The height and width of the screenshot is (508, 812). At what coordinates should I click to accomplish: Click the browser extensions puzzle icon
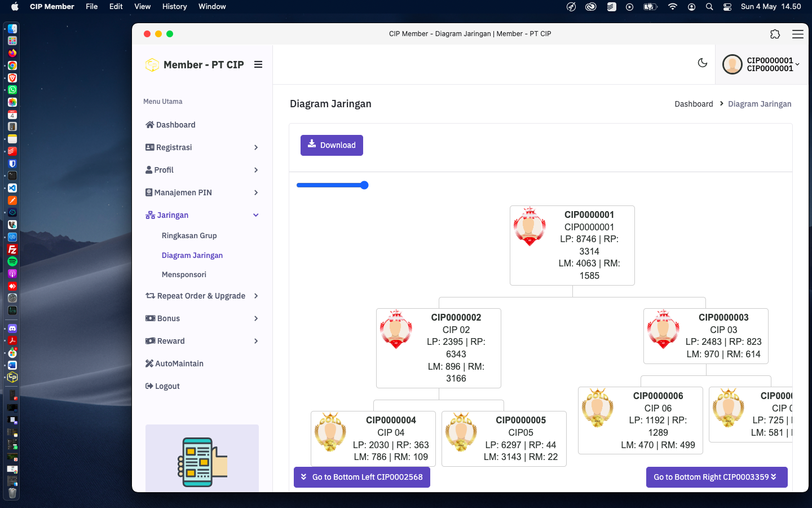(x=775, y=34)
